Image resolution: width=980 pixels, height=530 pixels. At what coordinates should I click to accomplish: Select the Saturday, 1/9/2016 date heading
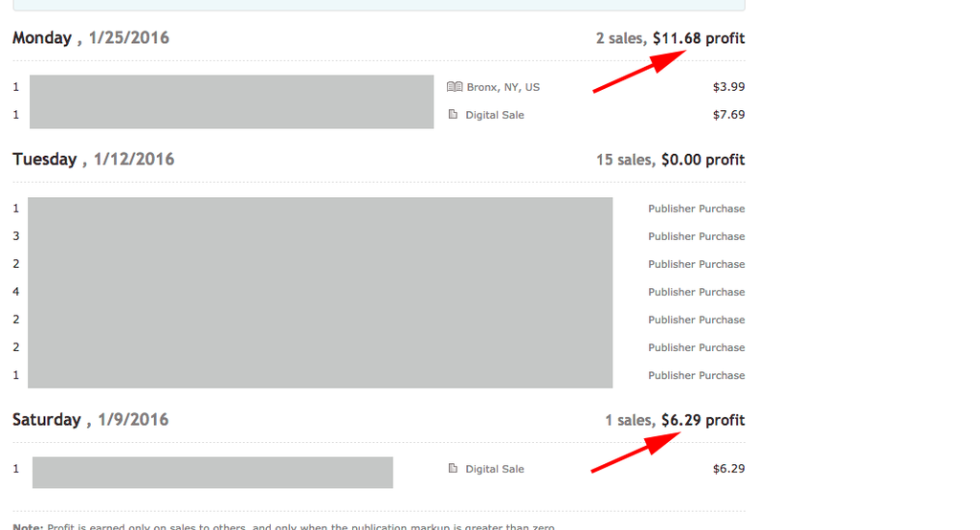click(91, 419)
